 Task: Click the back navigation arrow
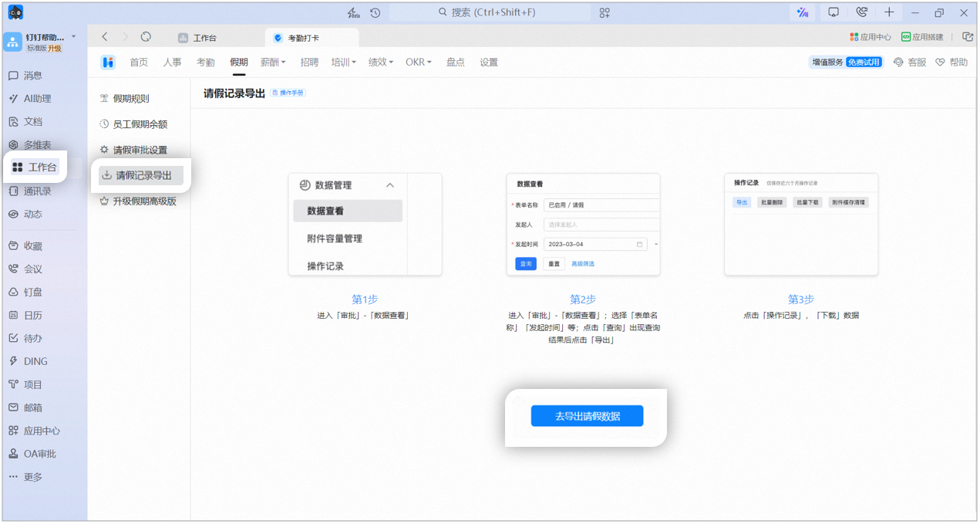tap(105, 37)
